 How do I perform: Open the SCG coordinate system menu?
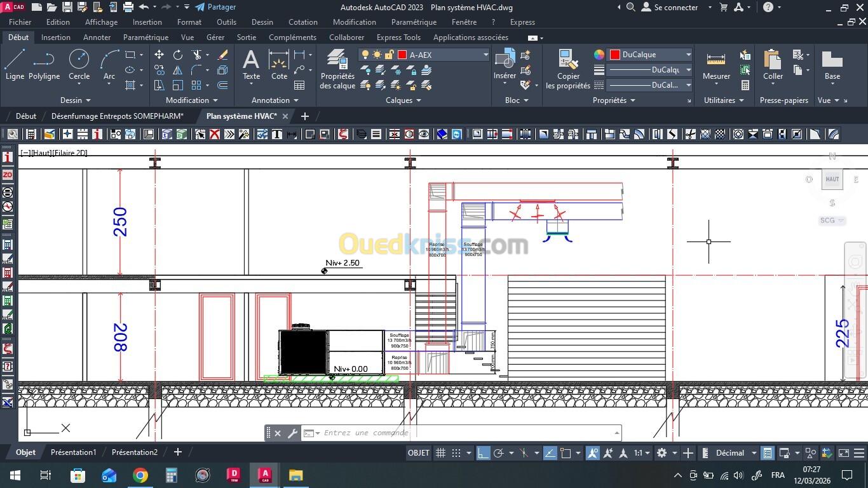pos(832,220)
